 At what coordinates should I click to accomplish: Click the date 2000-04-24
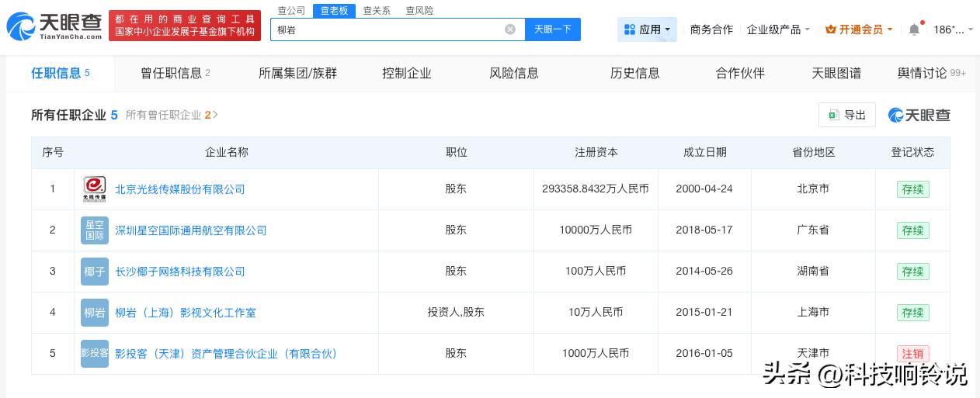click(704, 189)
